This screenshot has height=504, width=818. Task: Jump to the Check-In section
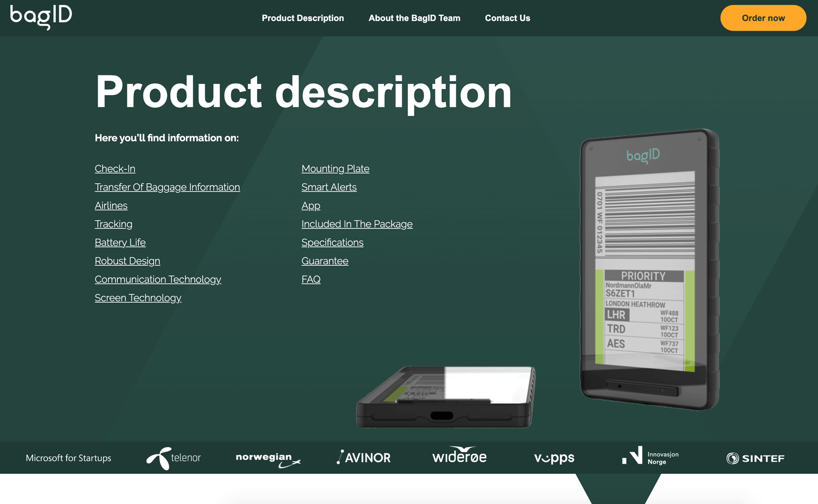coord(115,169)
